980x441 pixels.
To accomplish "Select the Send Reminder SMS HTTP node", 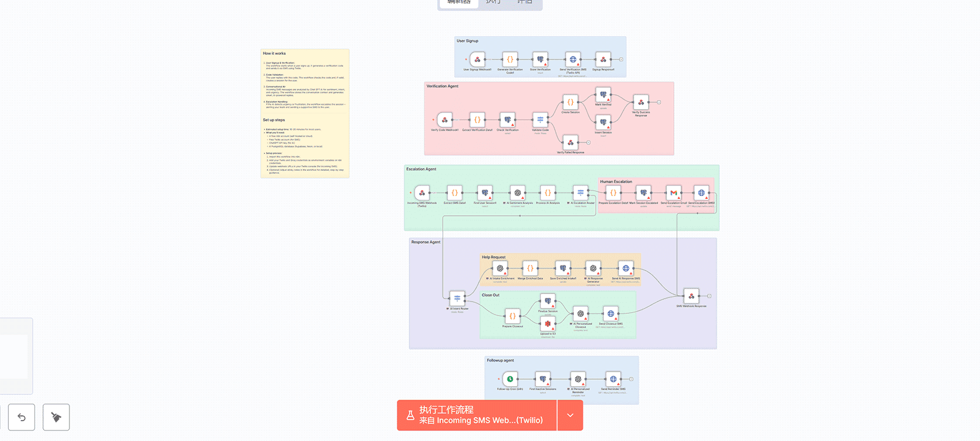I will (x=613, y=379).
